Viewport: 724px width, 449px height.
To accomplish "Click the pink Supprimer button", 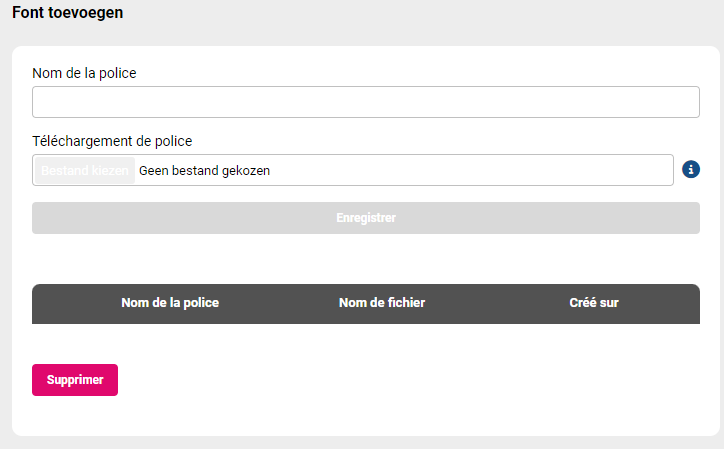I will click(x=75, y=380).
